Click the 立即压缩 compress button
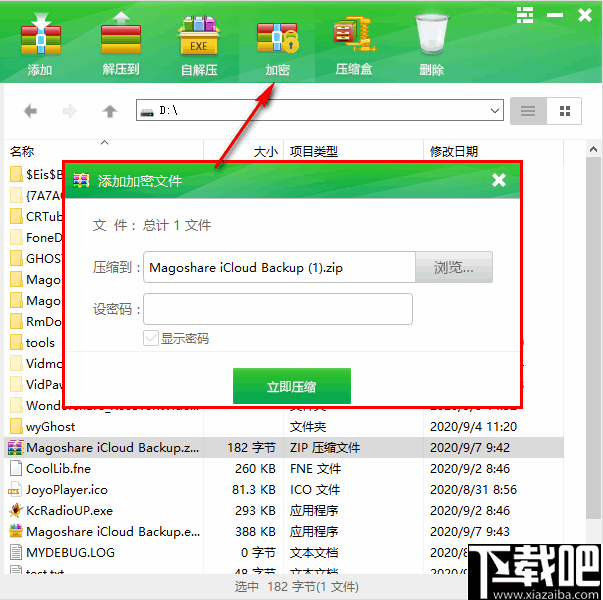This screenshot has height=600, width=603. tap(292, 386)
